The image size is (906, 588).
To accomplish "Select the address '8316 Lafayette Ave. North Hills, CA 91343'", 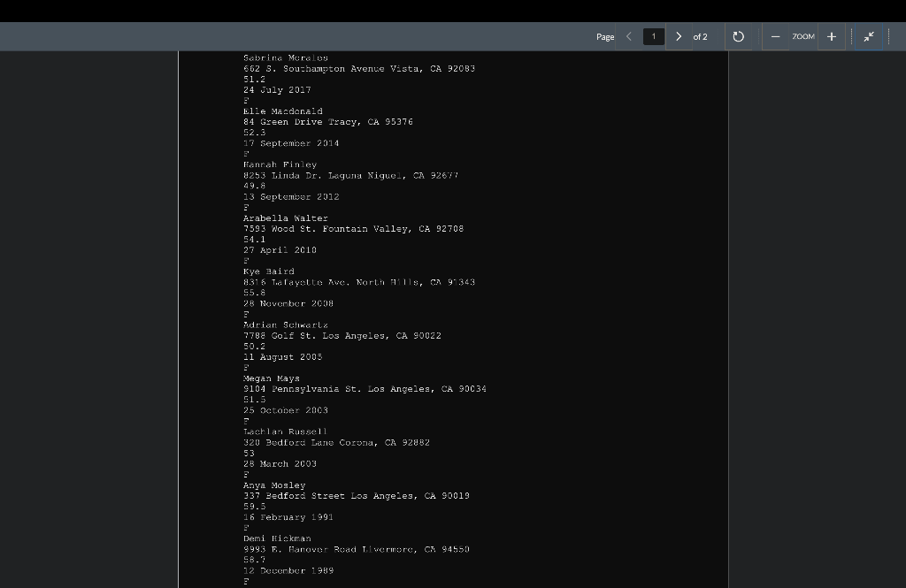I will (x=359, y=282).
